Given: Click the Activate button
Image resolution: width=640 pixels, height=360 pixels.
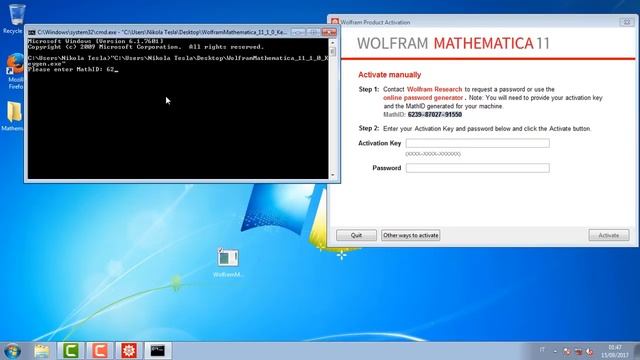Looking at the screenshot, I should (x=609, y=235).
